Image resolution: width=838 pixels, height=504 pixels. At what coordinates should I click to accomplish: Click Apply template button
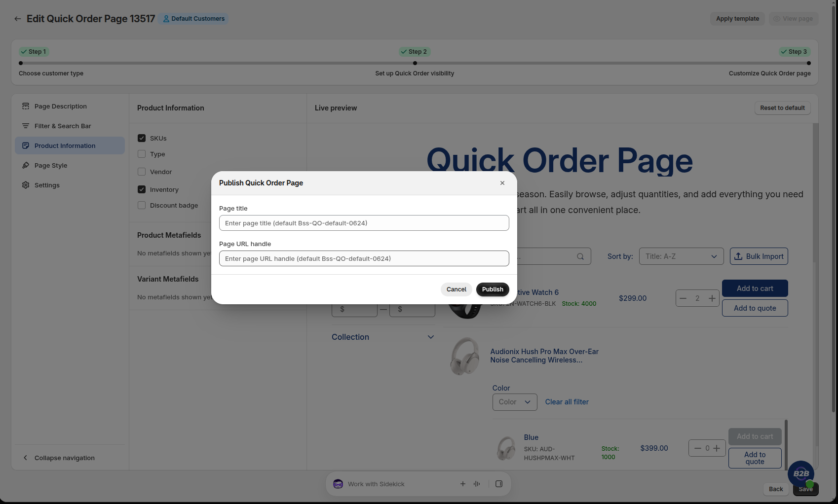(x=737, y=19)
